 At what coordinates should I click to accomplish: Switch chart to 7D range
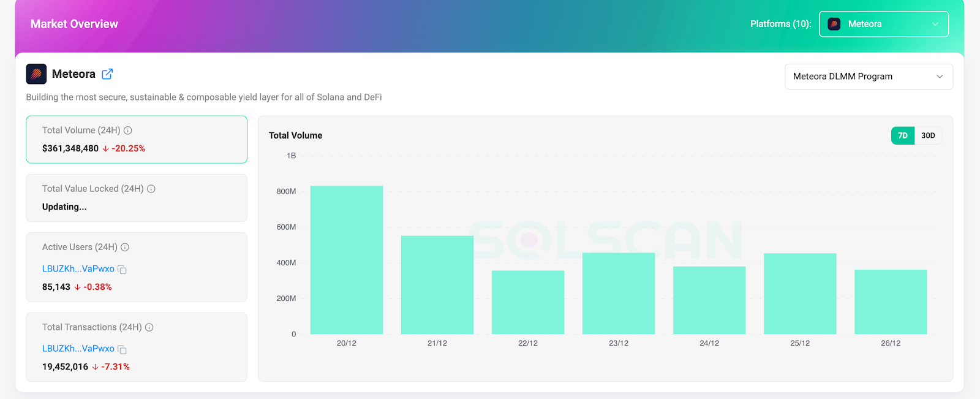(903, 135)
